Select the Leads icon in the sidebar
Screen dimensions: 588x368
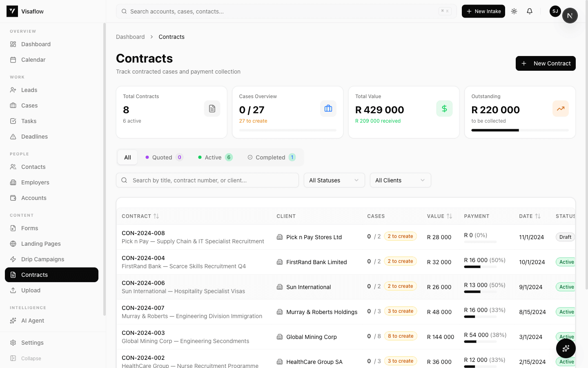pyautogui.click(x=13, y=90)
